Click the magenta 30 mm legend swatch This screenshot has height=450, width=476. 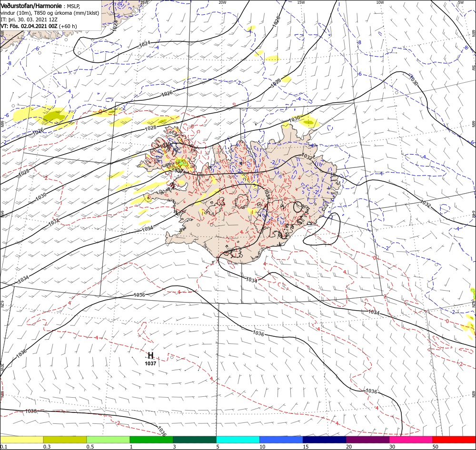(411, 440)
